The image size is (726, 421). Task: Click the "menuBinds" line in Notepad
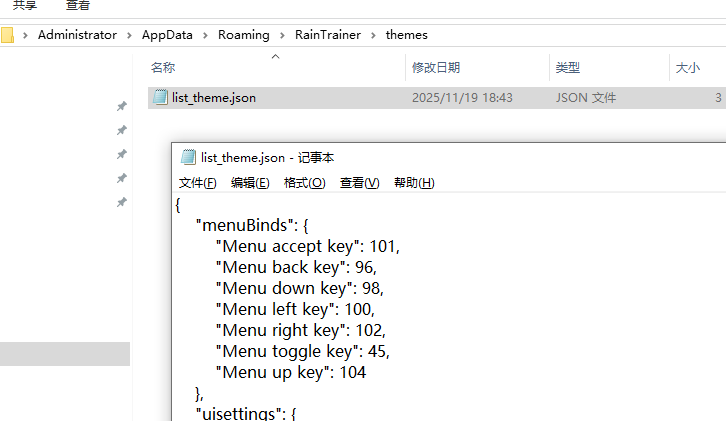pos(252,226)
